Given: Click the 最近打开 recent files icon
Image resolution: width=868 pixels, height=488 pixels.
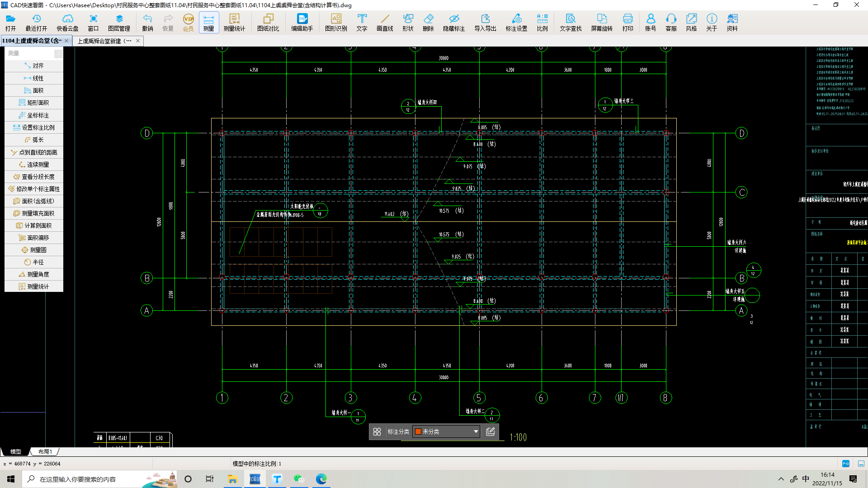Looking at the screenshot, I should [x=36, y=22].
